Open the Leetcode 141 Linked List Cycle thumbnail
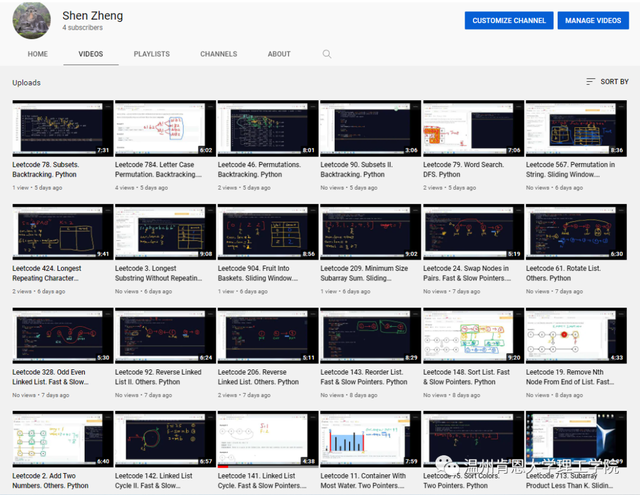Viewport: 640px width, 495px height. 268,439
